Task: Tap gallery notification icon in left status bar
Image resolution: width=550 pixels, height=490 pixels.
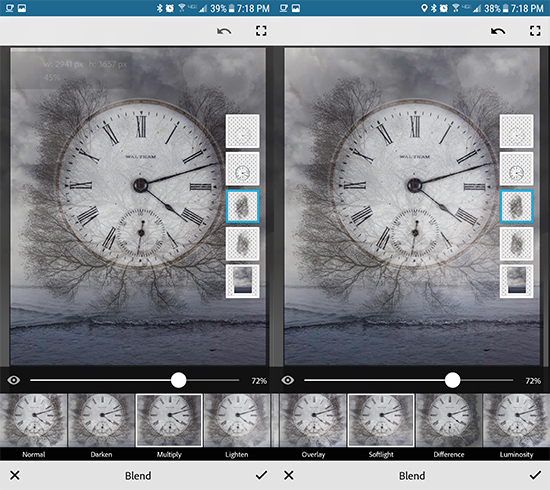Action: (22, 8)
